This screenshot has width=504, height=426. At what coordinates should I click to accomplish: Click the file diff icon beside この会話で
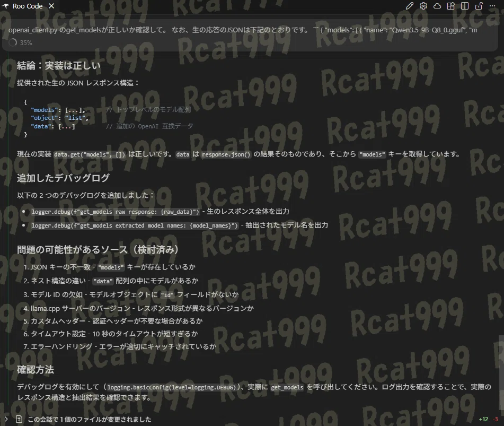pos(19,419)
